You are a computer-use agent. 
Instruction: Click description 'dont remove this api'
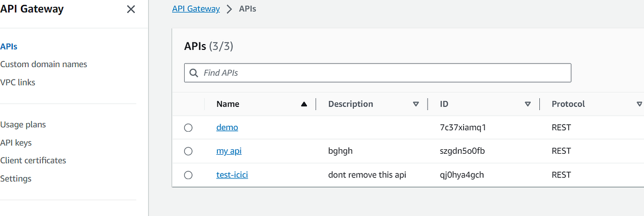pos(368,175)
